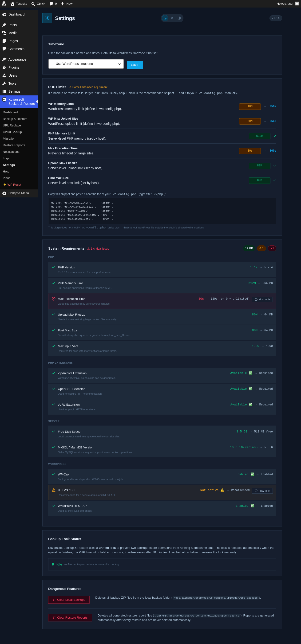Click the Comments icon in the sidebar
Image resolution: width=301 pixels, height=644 pixels.
point(4,49)
